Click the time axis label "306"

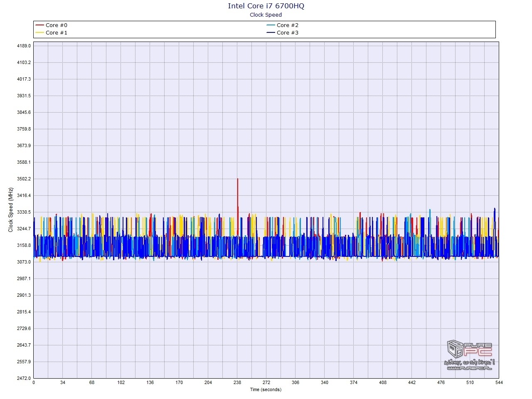pyautogui.click(x=296, y=383)
